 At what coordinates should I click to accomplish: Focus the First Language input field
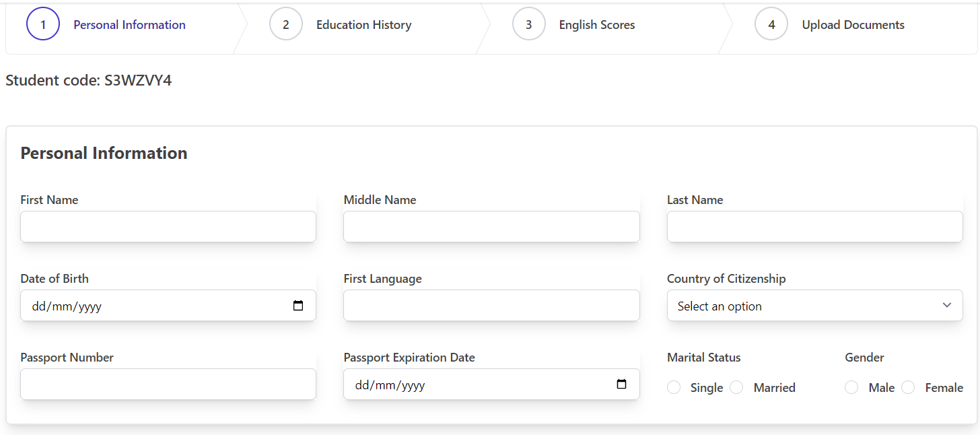[491, 306]
